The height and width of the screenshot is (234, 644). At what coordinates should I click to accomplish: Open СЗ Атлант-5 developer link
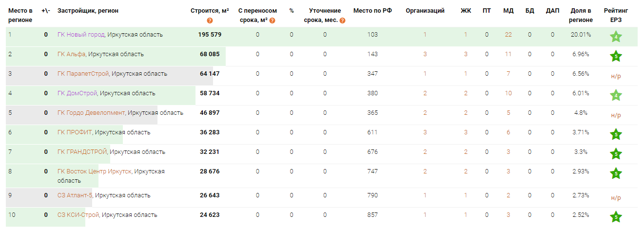(x=75, y=195)
